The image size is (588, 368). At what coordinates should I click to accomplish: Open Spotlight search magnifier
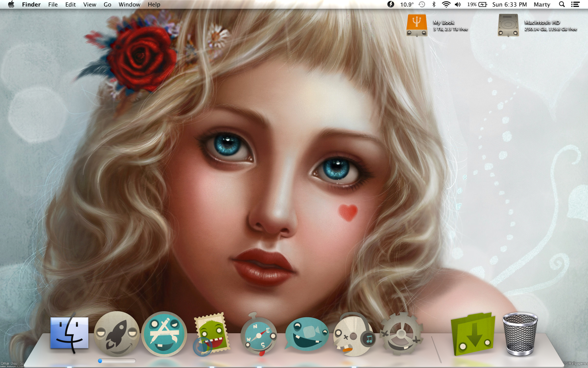point(562,4)
